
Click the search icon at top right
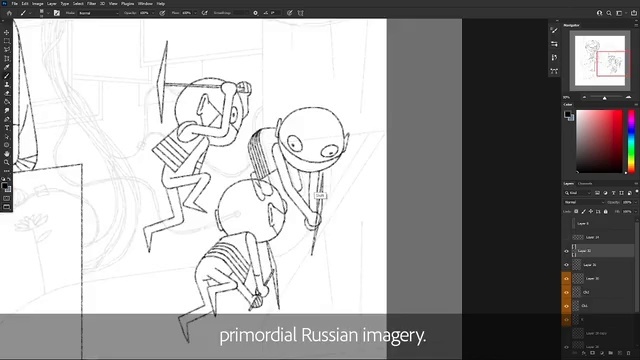pos(609,13)
